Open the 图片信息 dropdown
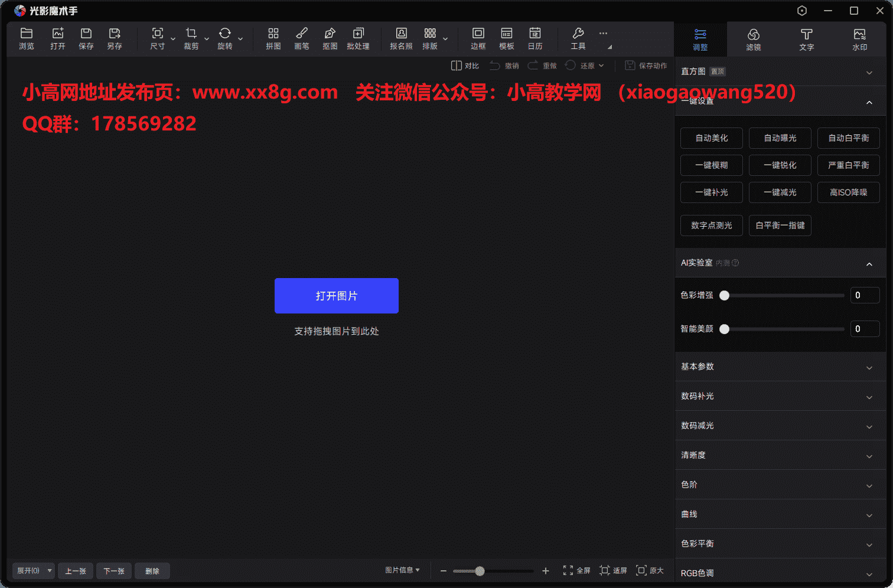This screenshot has width=893, height=588. pos(402,570)
